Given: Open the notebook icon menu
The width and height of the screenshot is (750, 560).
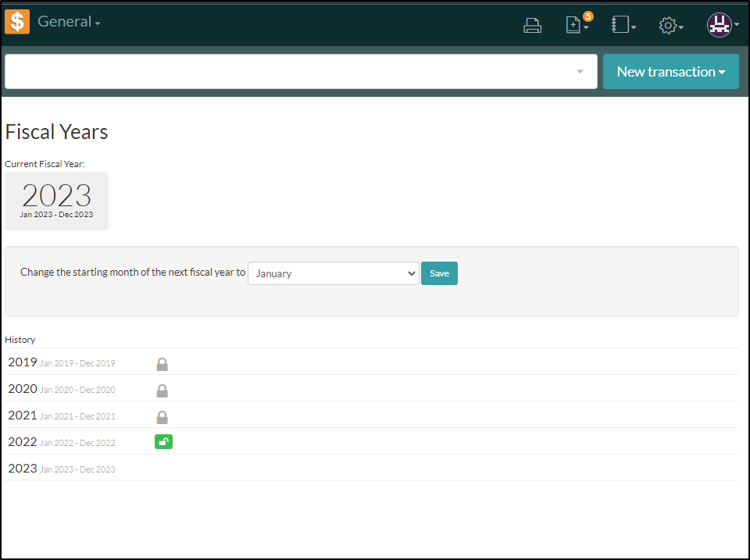Looking at the screenshot, I should click(x=622, y=25).
